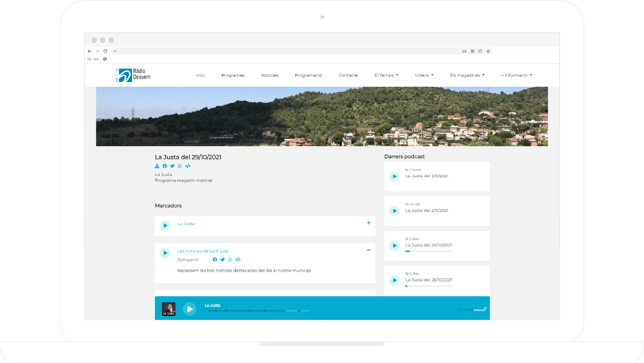Share episode on Facebook under title
Viewport: 644px width, 363px height.
[165, 166]
